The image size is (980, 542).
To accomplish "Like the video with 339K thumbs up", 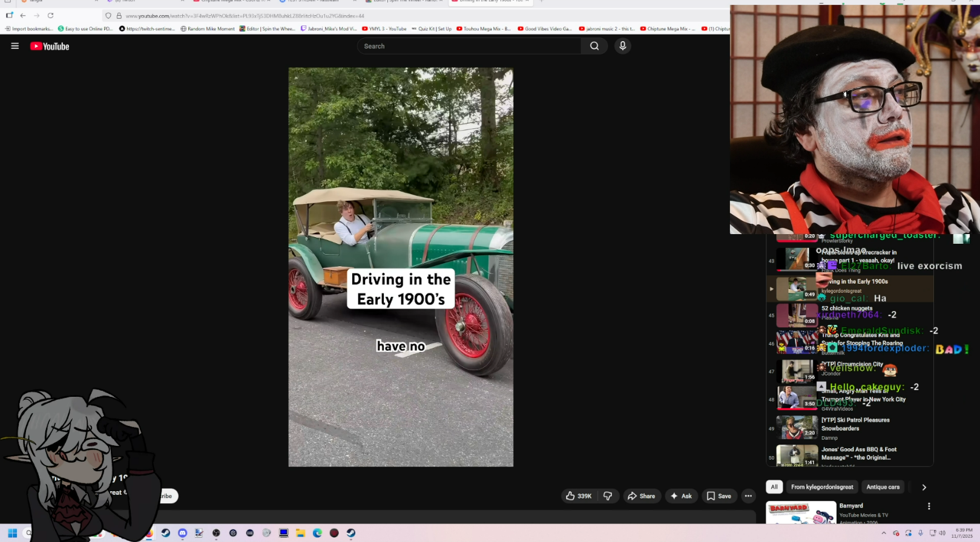I will tap(579, 496).
